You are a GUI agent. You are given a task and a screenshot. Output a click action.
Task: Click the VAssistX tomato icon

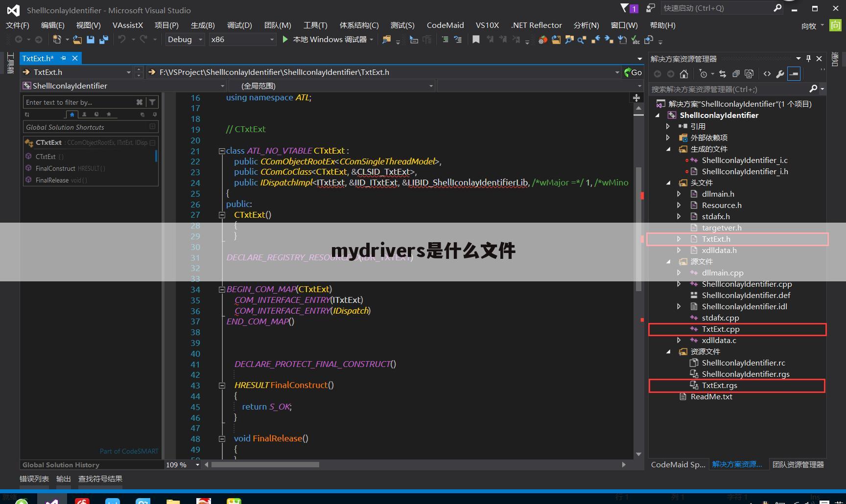coord(542,40)
